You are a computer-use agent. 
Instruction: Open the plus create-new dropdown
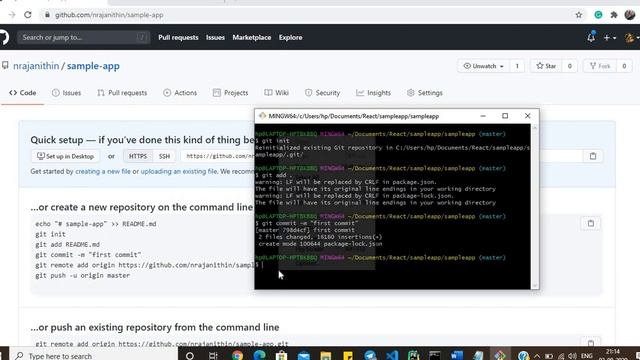pyautogui.click(x=609, y=38)
